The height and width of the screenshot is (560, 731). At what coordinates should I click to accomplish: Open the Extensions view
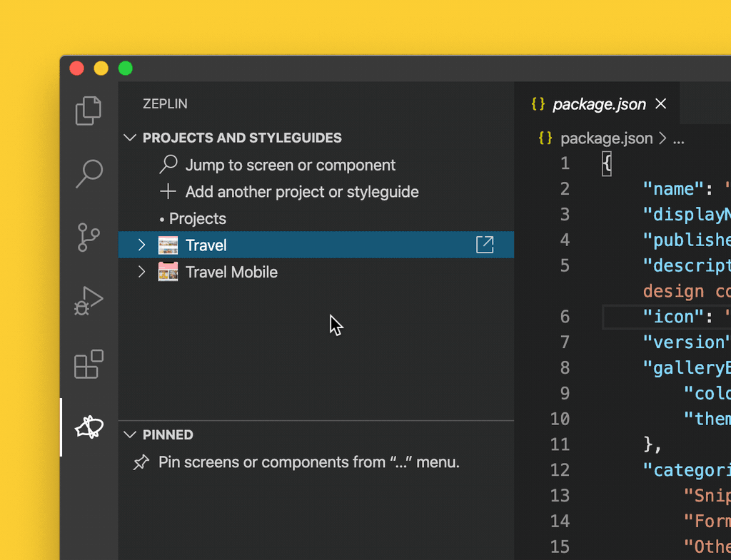[x=88, y=365]
